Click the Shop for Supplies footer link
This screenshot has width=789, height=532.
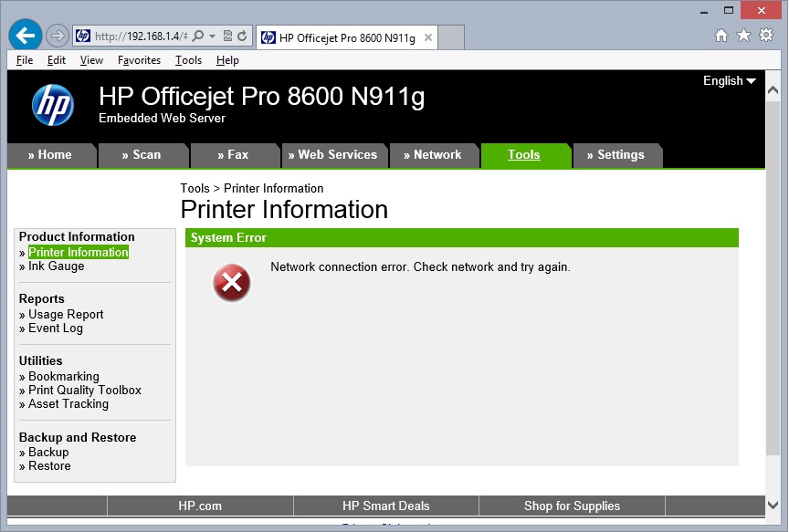pos(572,506)
